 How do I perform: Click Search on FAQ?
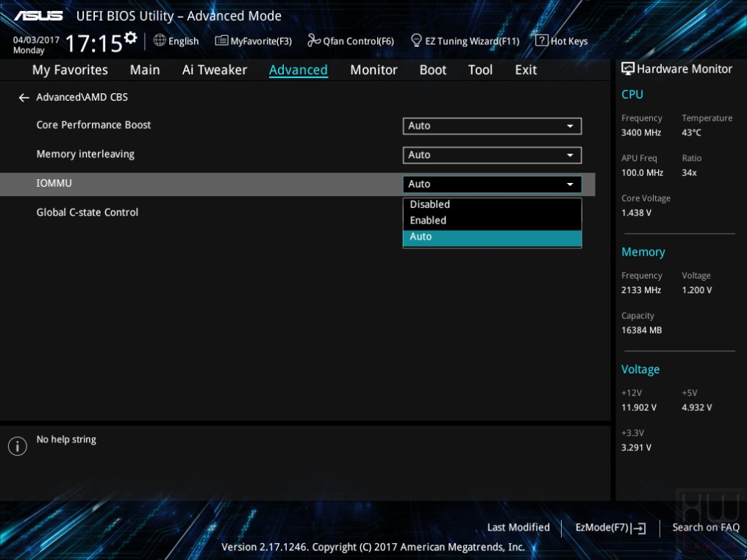706,527
